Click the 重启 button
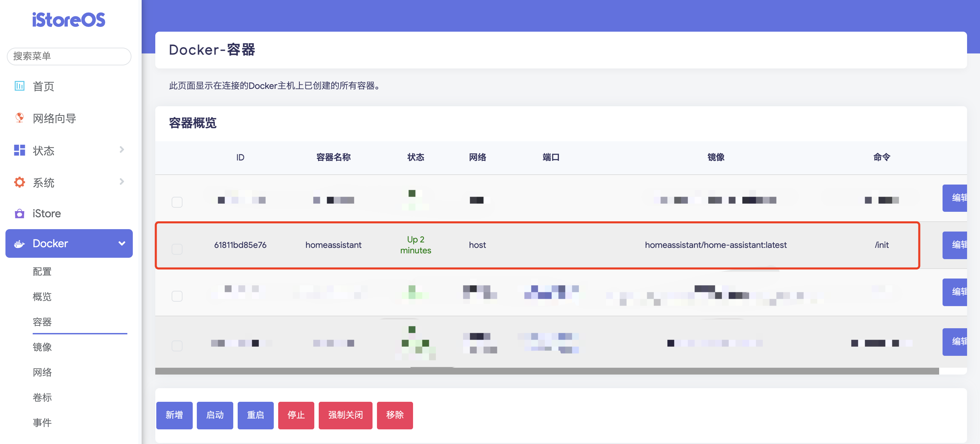 click(256, 415)
